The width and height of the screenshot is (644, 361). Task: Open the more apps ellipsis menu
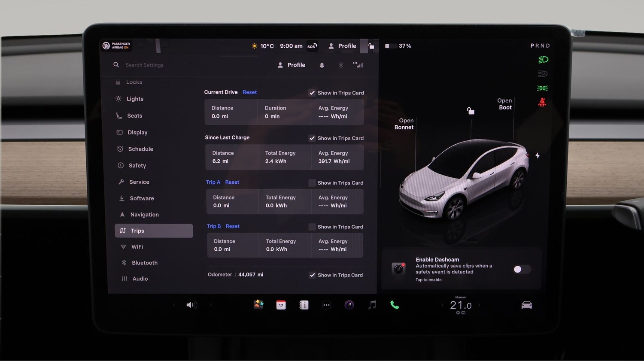(x=326, y=305)
